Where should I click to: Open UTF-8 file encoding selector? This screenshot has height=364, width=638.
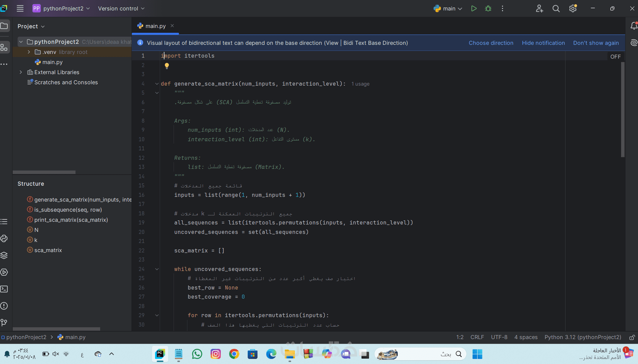click(499, 337)
